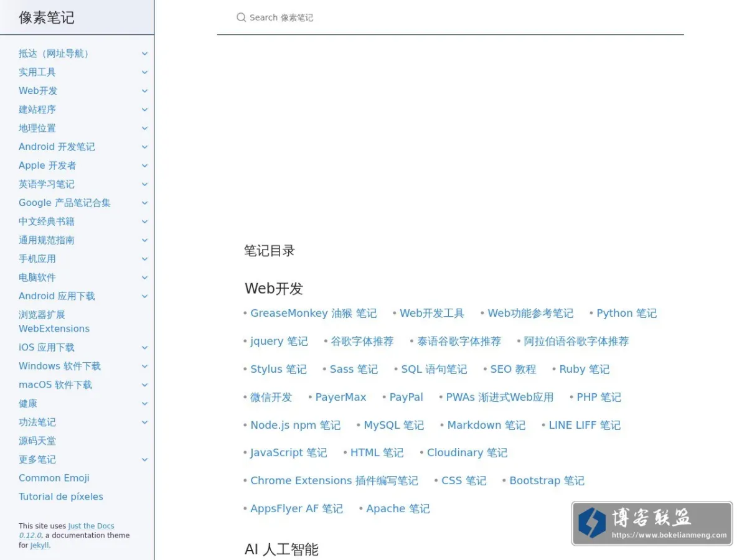Viewport: 747px width, 560px height.
Task: Open the 微信开发 link
Action: tap(271, 397)
